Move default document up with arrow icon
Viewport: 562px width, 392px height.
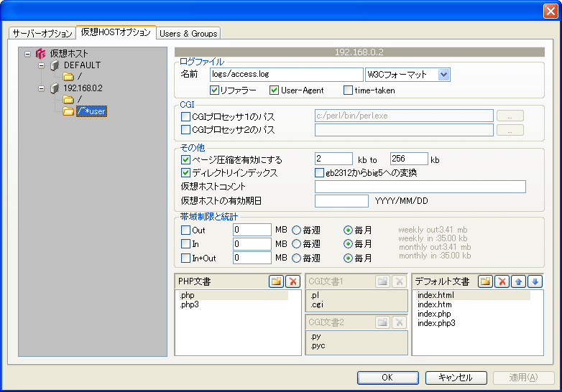click(x=518, y=281)
